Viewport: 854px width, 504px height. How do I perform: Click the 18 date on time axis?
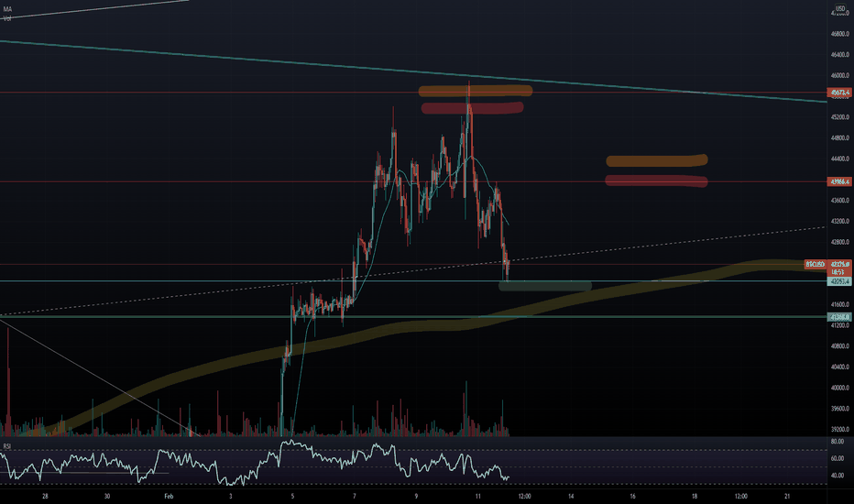coord(695,497)
